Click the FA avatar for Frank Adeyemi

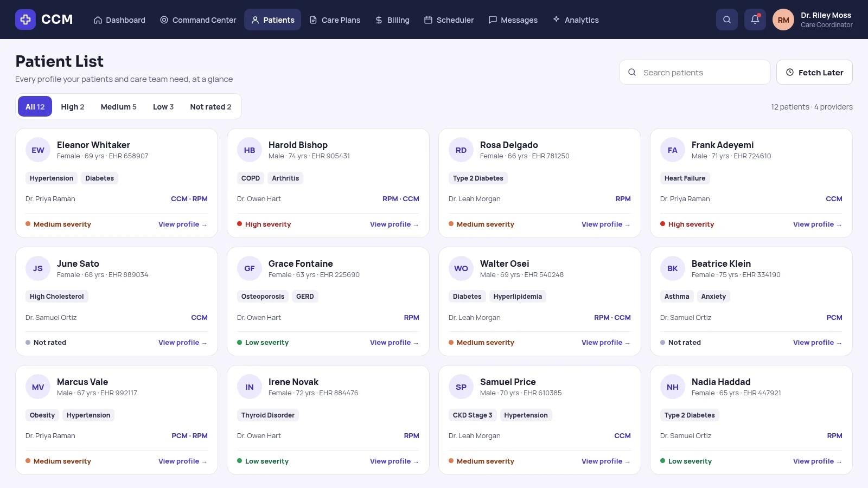click(x=673, y=150)
